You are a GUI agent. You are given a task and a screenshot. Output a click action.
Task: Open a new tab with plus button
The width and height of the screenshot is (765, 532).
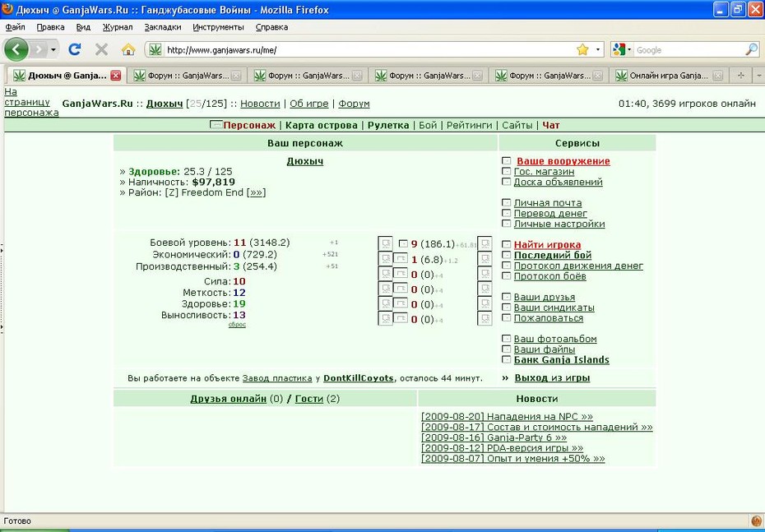tap(740, 76)
